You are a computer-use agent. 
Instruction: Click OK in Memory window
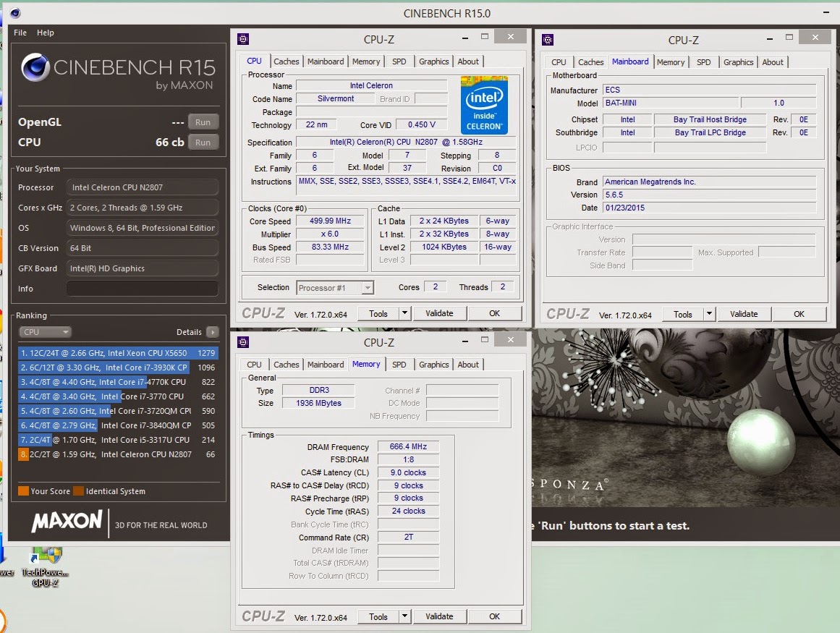(494, 616)
